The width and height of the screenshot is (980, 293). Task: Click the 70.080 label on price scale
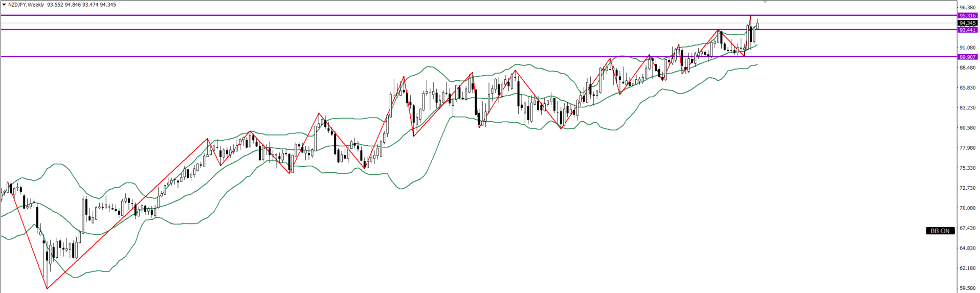[x=967, y=209]
